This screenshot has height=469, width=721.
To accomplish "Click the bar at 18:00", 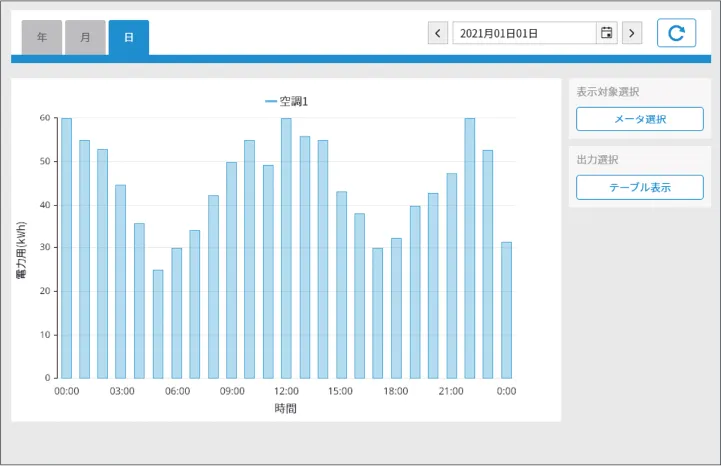I will pyautogui.click(x=396, y=308).
